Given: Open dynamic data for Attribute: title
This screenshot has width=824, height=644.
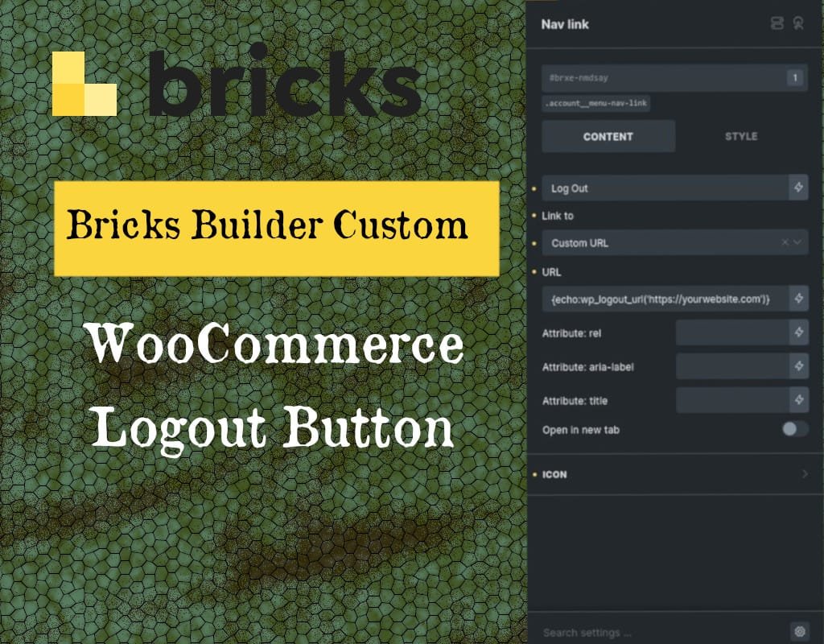Looking at the screenshot, I should 799,400.
